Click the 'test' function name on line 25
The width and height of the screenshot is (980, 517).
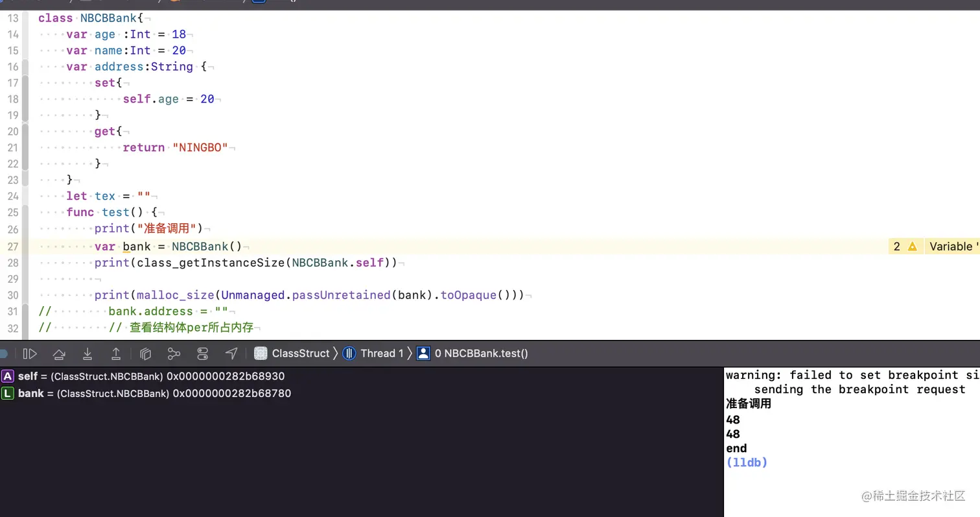(115, 213)
